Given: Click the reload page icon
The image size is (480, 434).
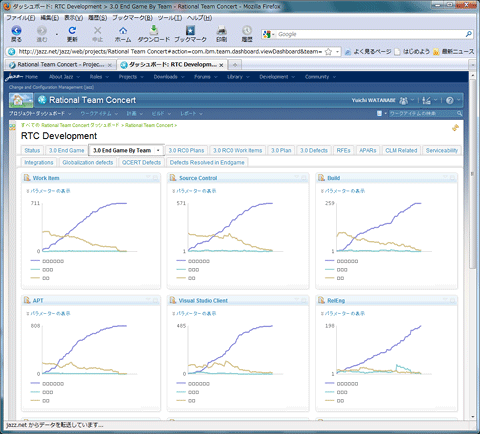Looking at the screenshot, I should coord(72,31).
